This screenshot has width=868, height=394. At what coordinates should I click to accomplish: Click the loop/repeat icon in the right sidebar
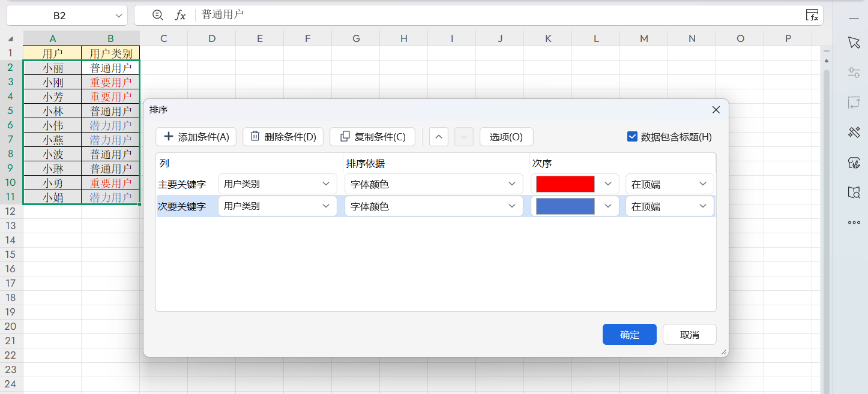[854, 102]
